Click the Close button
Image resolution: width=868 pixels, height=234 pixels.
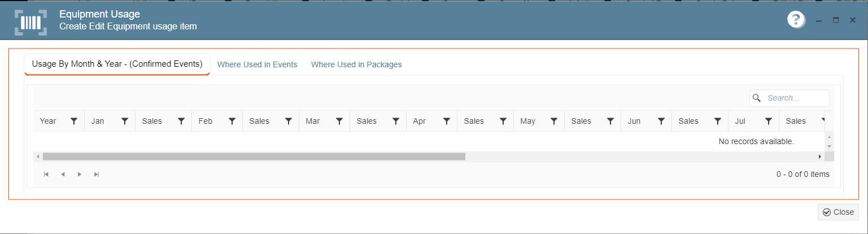point(838,212)
